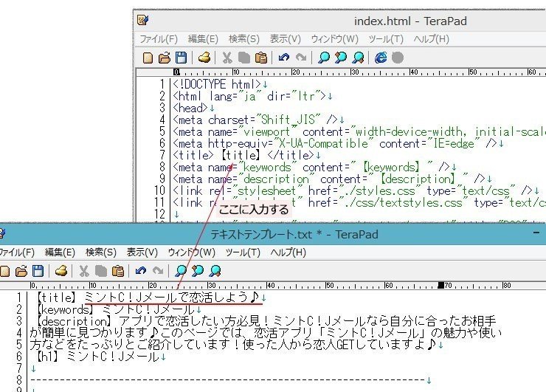The image size is (546, 392).
Task: Click "./styles.css" href on line 10
Action: click(x=378, y=191)
